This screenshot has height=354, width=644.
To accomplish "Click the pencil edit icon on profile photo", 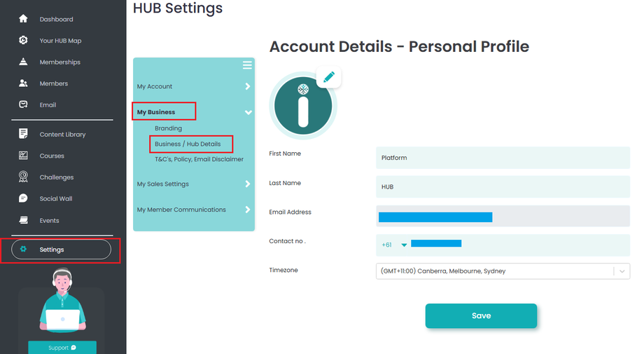I will [x=329, y=76].
